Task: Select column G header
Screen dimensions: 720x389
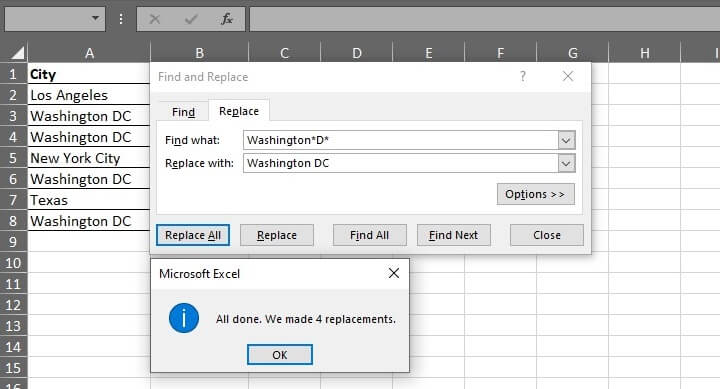Action: click(573, 53)
